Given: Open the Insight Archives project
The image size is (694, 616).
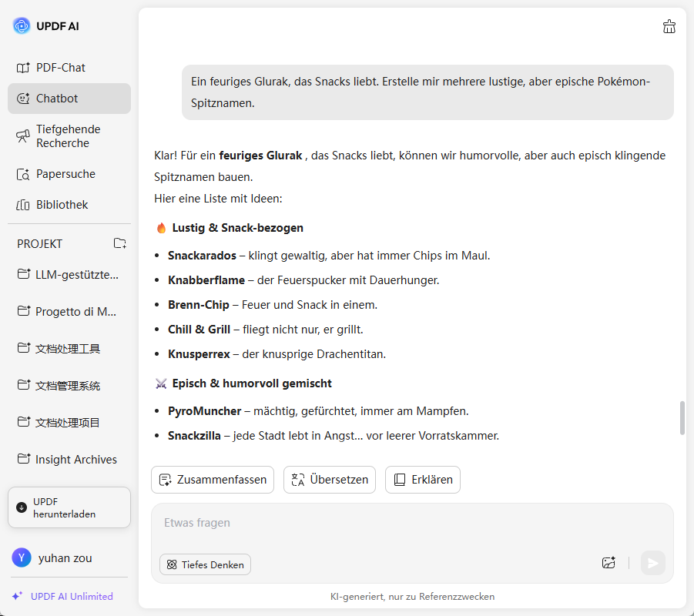Looking at the screenshot, I should (75, 460).
